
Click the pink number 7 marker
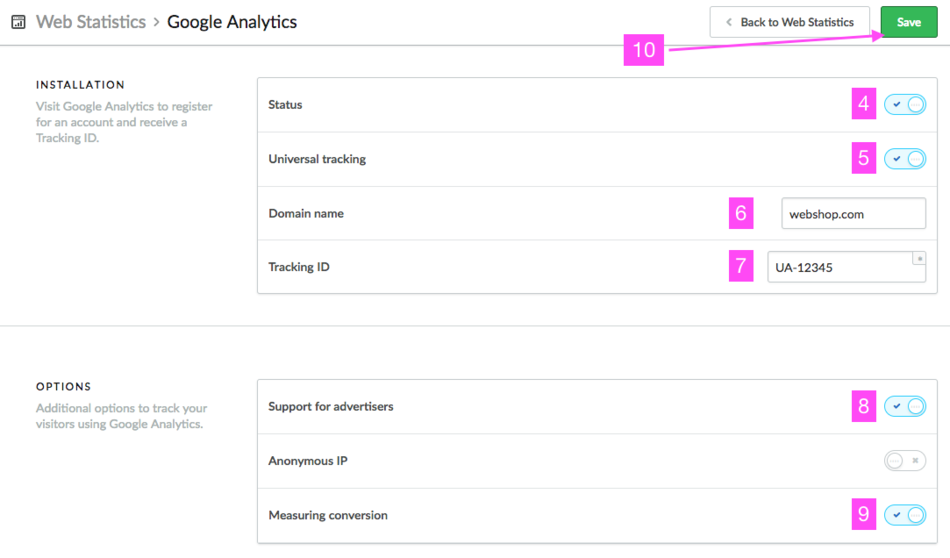tap(741, 267)
